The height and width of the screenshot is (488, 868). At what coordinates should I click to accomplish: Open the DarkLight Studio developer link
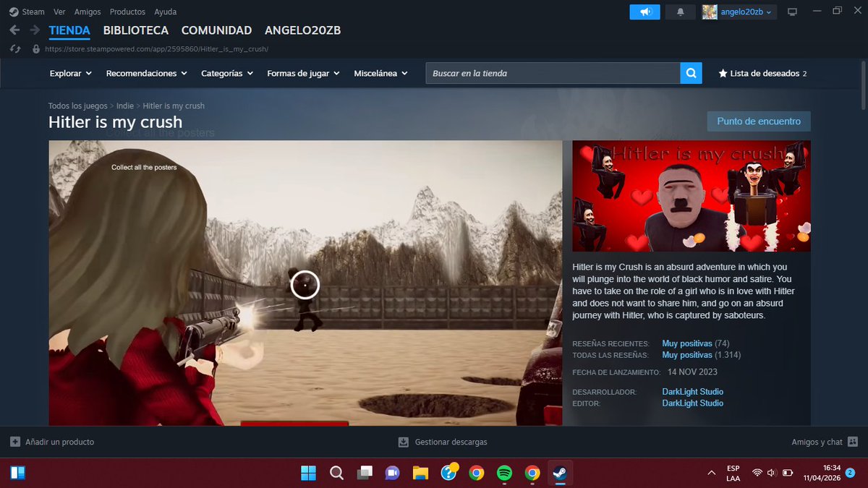[x=693, y=392]
